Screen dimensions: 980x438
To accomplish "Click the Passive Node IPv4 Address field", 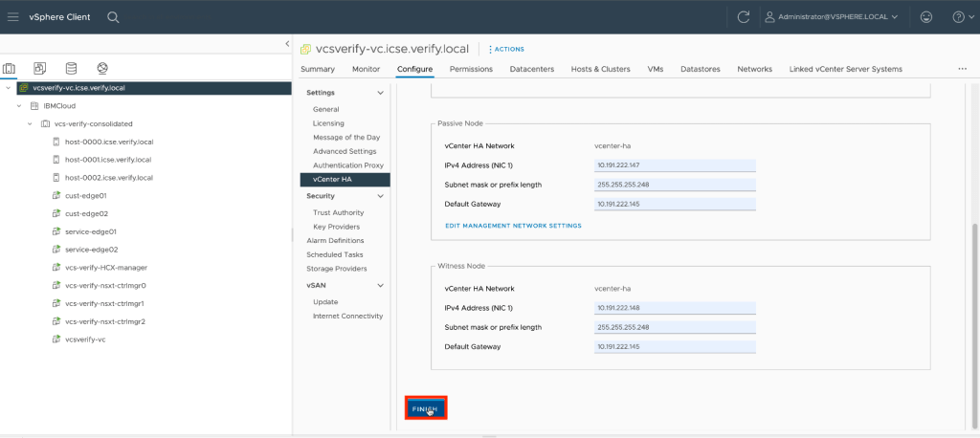I will click(675, 165).
